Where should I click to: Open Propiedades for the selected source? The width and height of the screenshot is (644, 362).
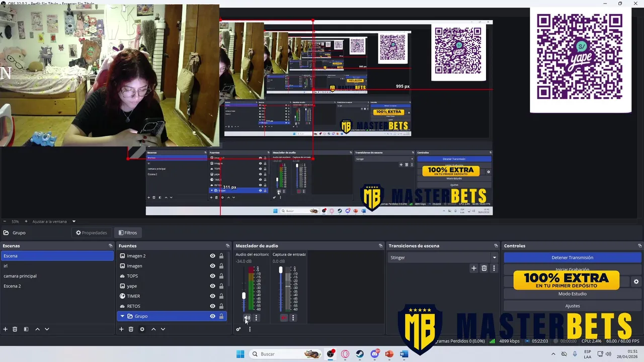(92, 233)
